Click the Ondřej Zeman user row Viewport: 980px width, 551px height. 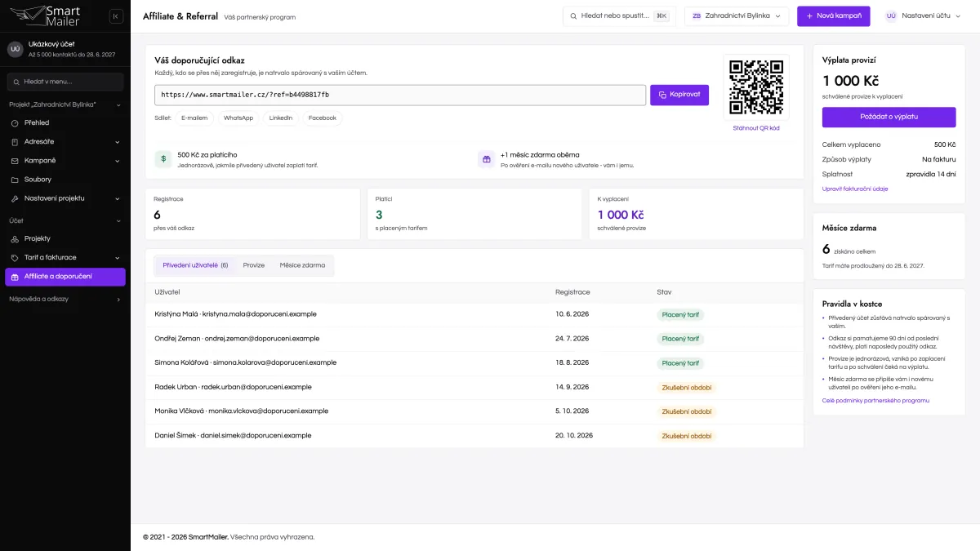(x=474, y=338)
